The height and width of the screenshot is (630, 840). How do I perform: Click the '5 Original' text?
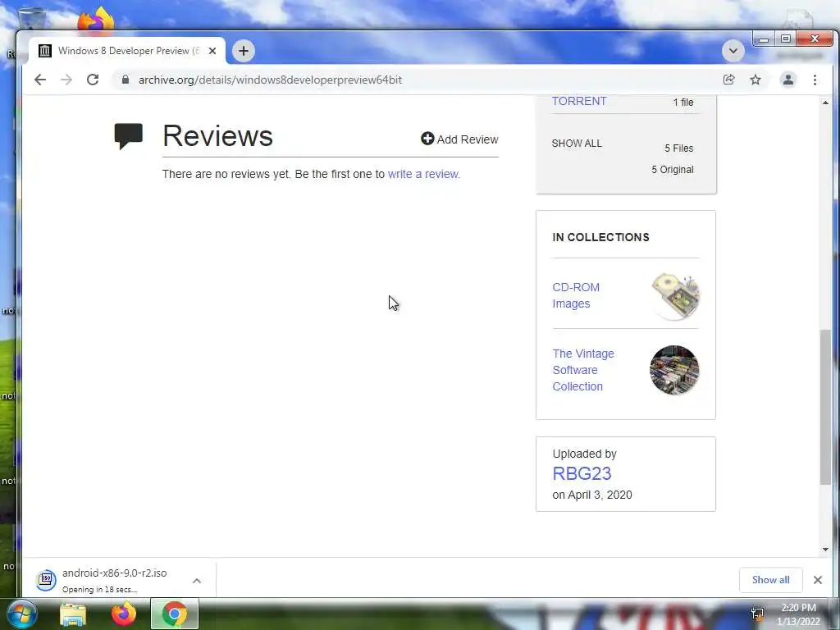click(673, 169)
